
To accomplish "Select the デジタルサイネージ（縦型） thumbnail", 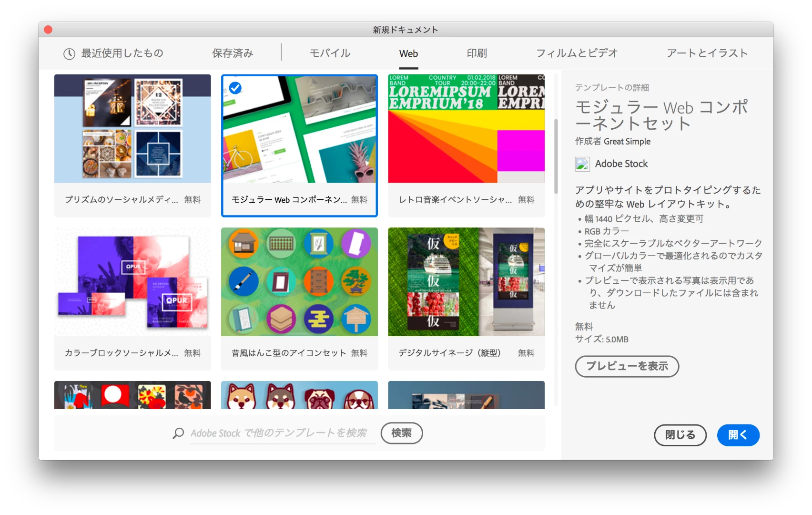I will coord(466,282).
